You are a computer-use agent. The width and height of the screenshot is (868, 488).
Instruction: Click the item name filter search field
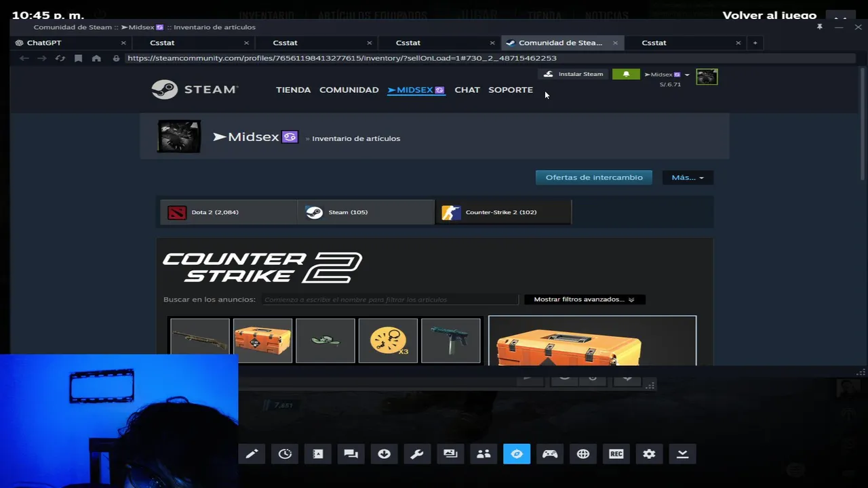click(390, 300)
